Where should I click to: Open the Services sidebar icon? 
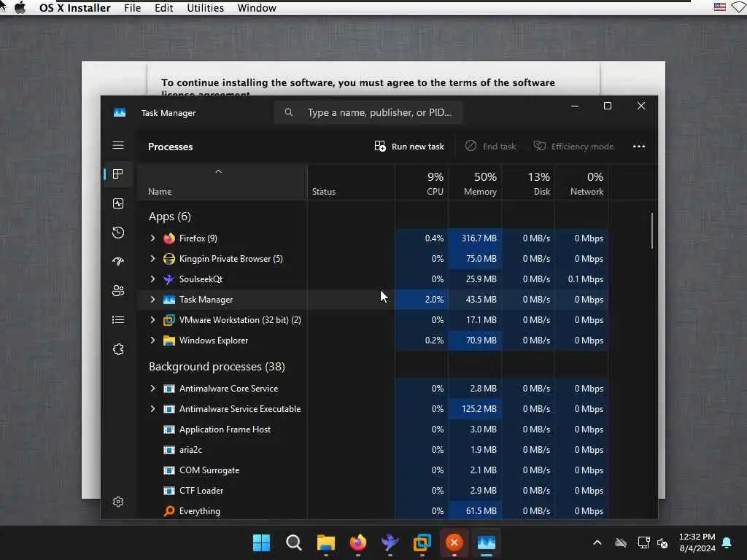pyautogui.click(x=118, y=349)
